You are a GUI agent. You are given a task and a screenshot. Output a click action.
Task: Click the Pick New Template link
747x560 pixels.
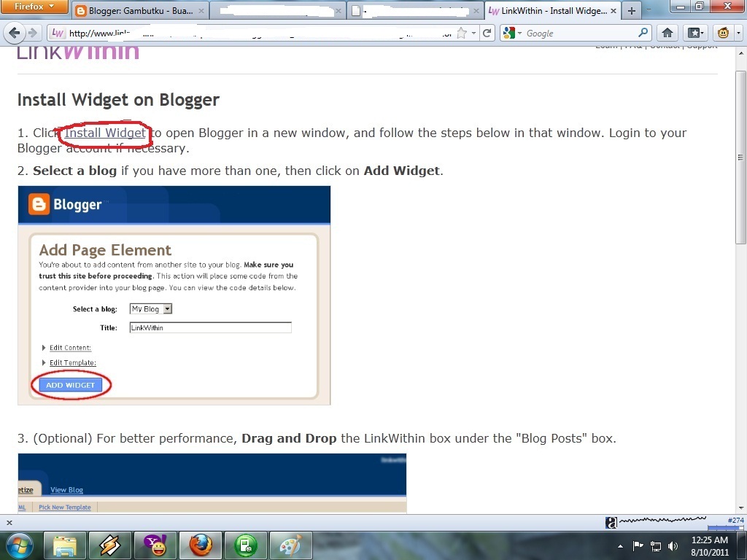(65, 507)
